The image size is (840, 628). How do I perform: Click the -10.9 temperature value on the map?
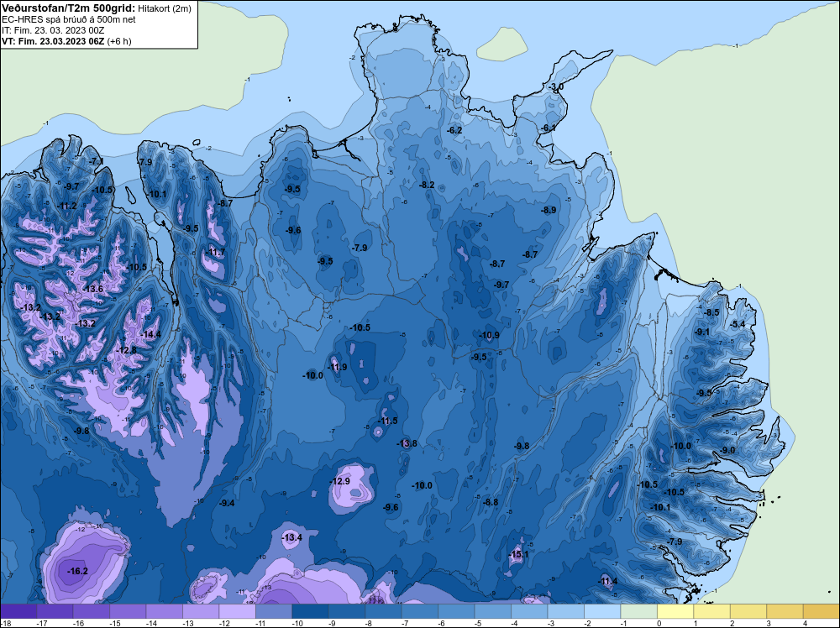(489, 335)
